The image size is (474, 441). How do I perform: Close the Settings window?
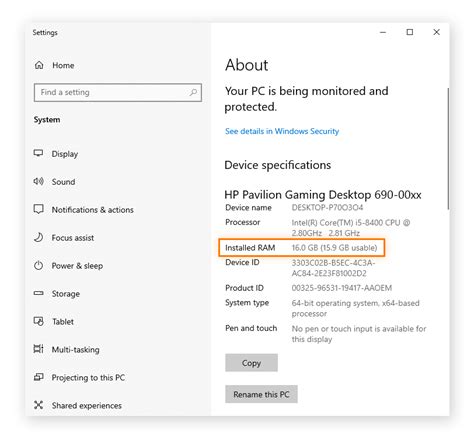click(x=436, y=32)
